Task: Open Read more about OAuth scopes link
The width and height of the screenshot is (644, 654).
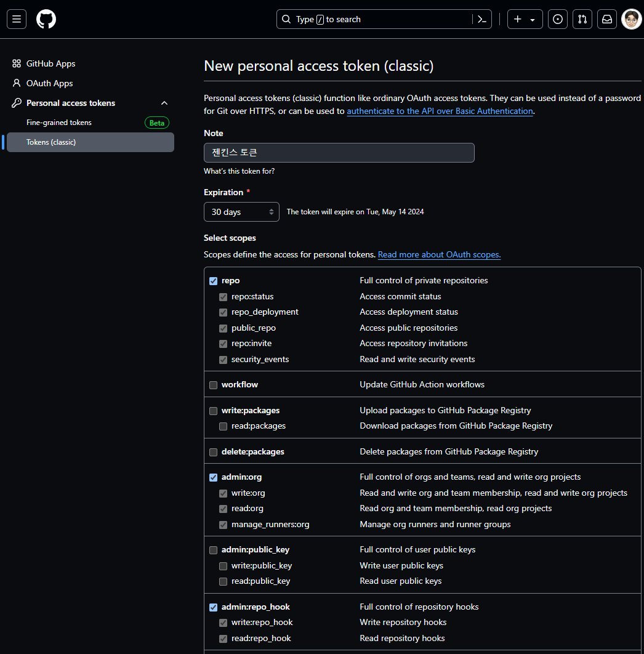Action: (439, 254)
